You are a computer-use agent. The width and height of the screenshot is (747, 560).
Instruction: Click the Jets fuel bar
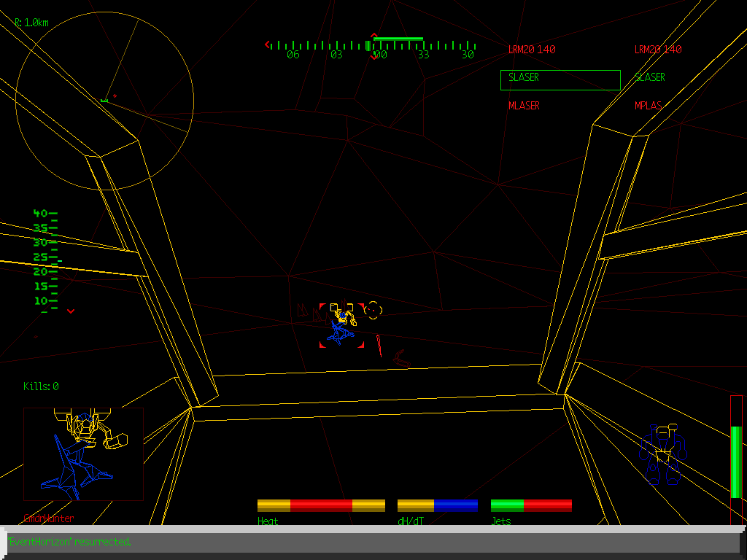pos(531,505)
